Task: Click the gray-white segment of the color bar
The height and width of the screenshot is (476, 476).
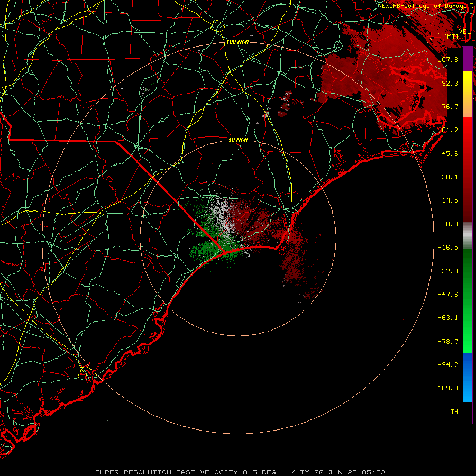Action: 467,234
